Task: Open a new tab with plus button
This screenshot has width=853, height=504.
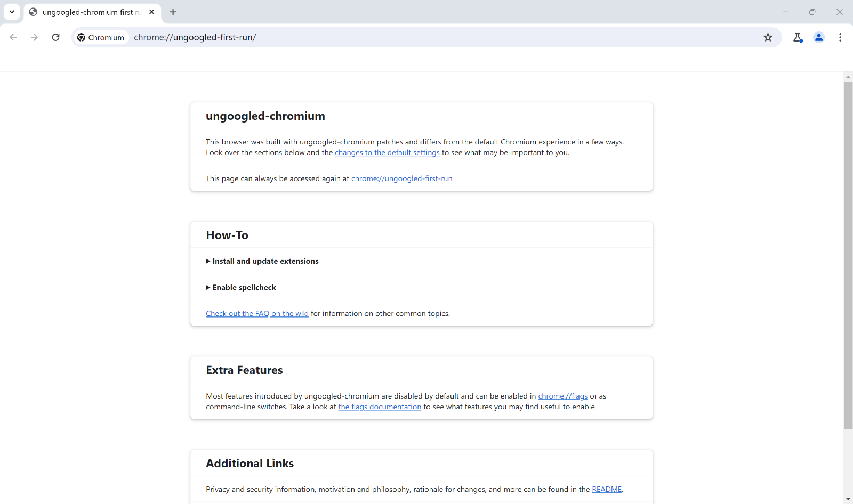Action: pos(173,12)
